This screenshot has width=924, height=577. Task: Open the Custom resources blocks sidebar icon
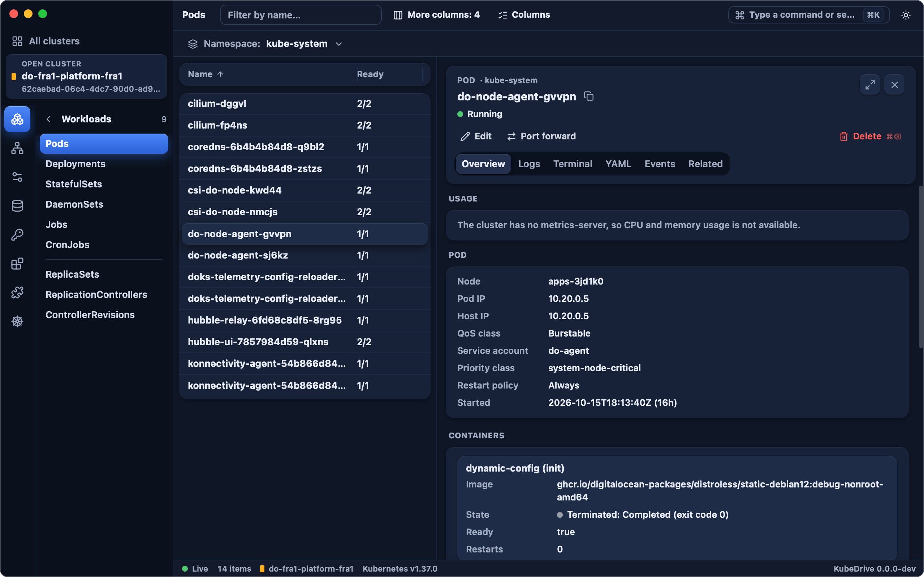[x=17, y=263]
